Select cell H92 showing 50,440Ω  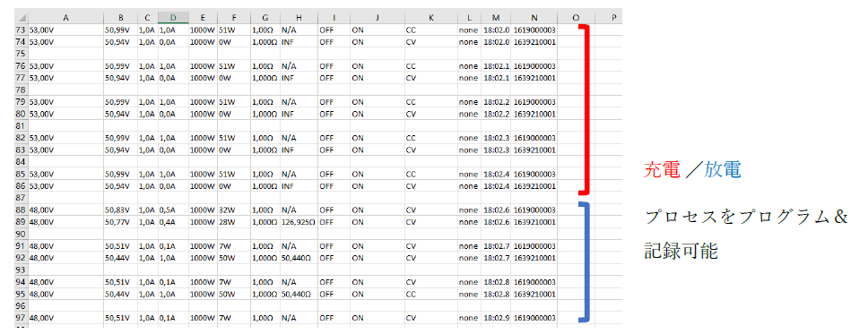click(299, 258)
